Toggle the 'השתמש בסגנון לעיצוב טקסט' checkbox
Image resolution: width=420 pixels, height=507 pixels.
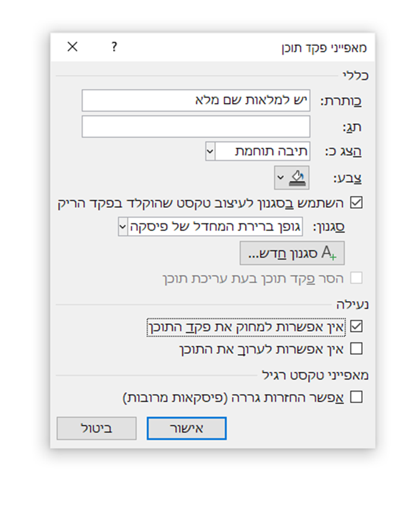tap(356, 202)
